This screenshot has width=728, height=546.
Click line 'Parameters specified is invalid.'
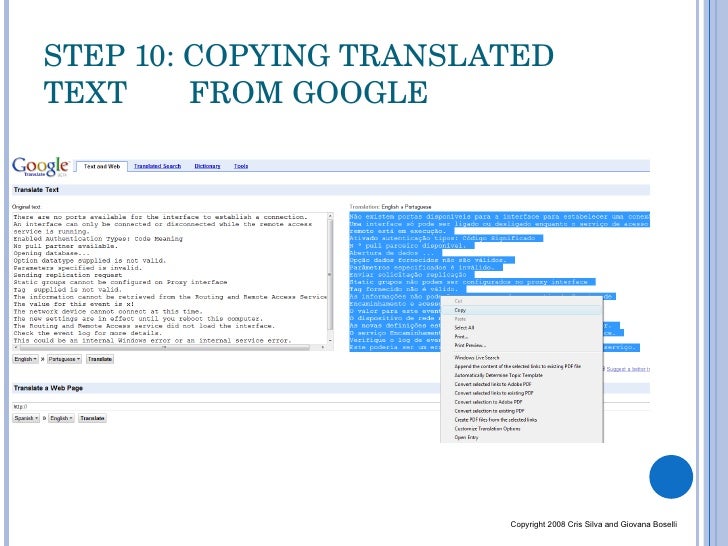click(78, 268)
